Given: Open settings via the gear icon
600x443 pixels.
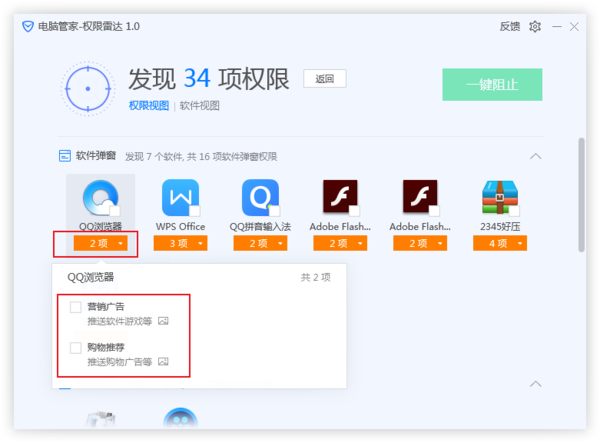Looking at the screenshot, I should click(x=535, y=27).
